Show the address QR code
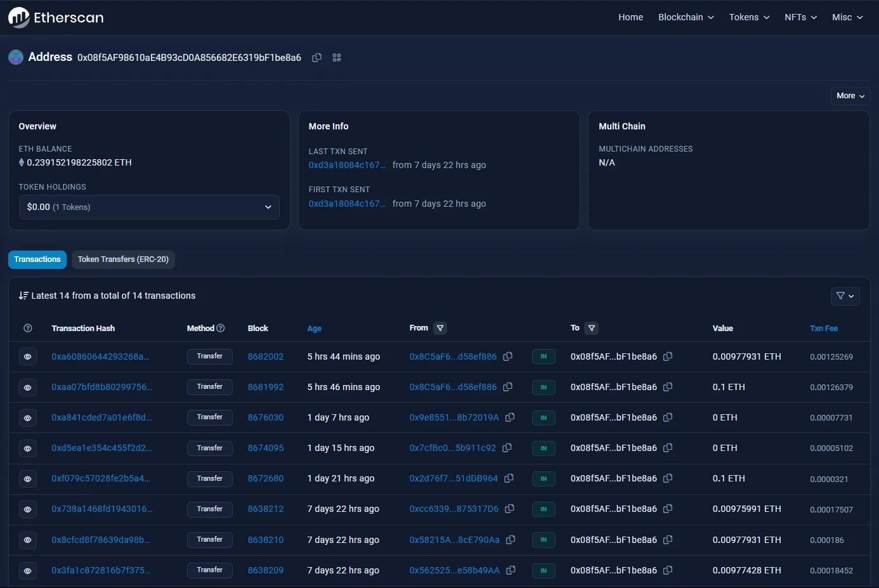Viewport: 879px width, 588px height. pos(337,58)
